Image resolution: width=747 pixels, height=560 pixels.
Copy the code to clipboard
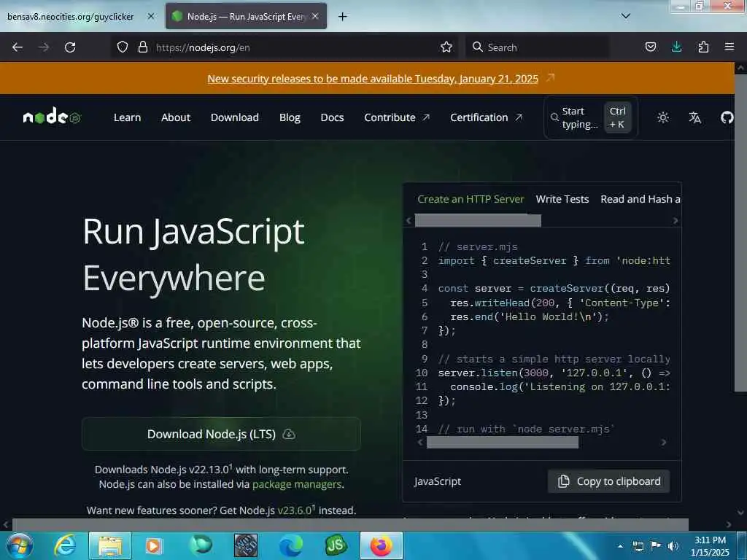[x=609, y=481]
